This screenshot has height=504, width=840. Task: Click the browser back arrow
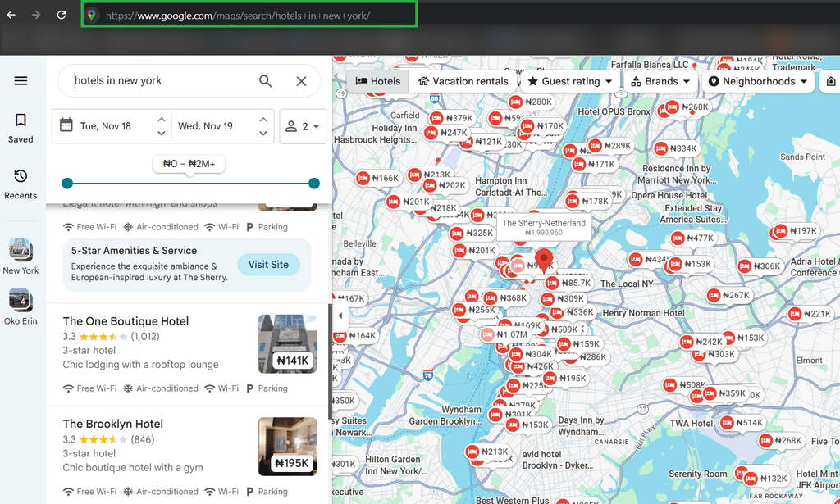pyautogui.click(x=10, y=14)
